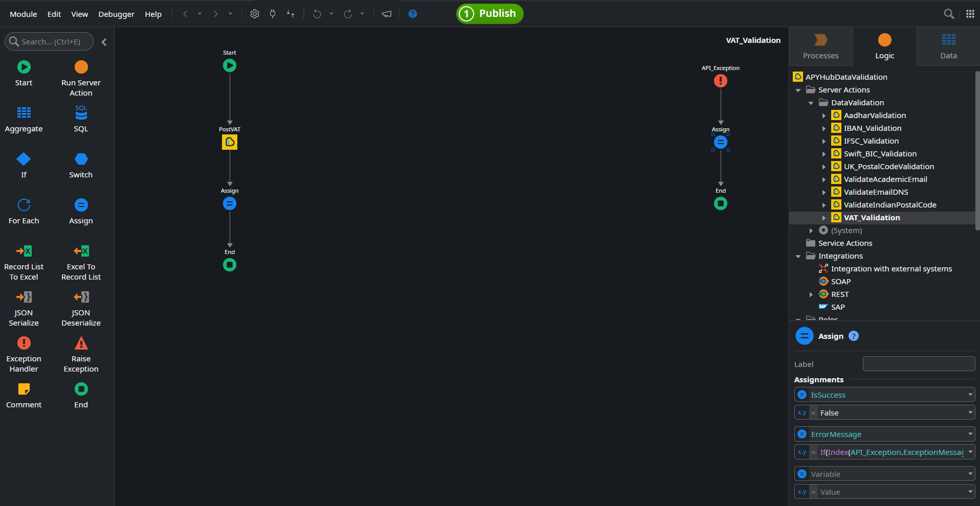Switch to the Processes tab
980x506 pixels.
click(x=820, y=47)
